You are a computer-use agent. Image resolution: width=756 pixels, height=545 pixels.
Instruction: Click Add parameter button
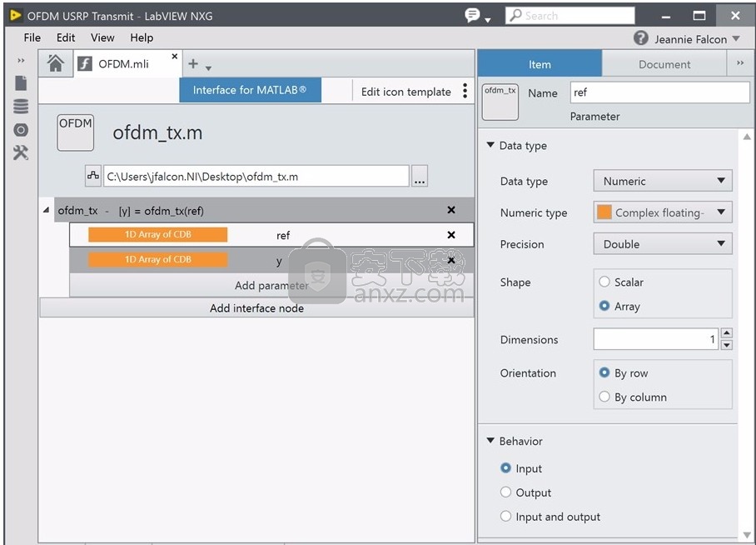pos(271,285)
